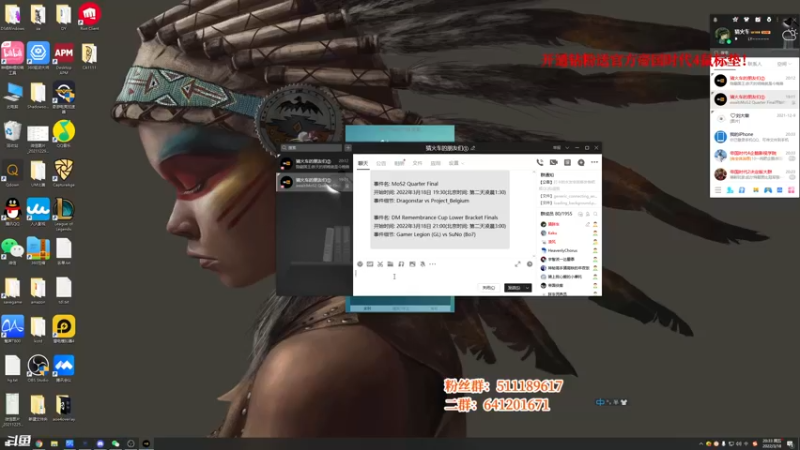The height and width of the screenshot is (450, 800).
Task: Switch to the files tab (文件) in chat
Action: coord(417,163)
